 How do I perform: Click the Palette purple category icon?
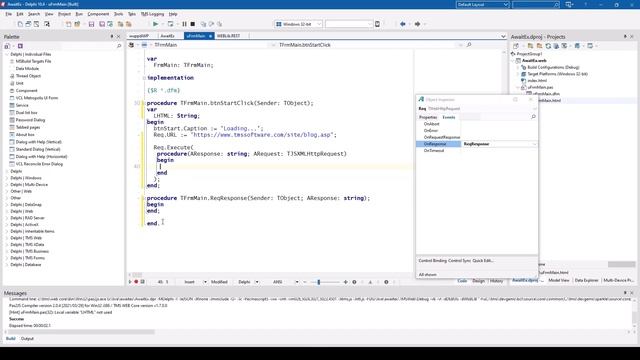pyautogui.click(x=20, y=46)
